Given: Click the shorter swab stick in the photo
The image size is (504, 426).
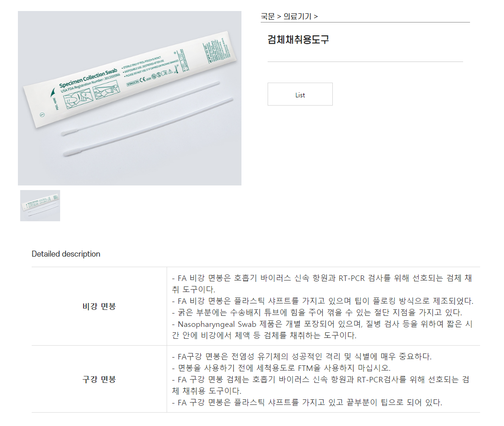Looking at the screenshot, I should 140,108.
